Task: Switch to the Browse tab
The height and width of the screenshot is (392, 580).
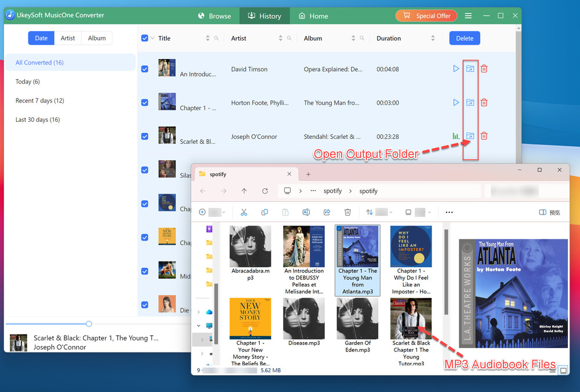Action: click(215, 16)
